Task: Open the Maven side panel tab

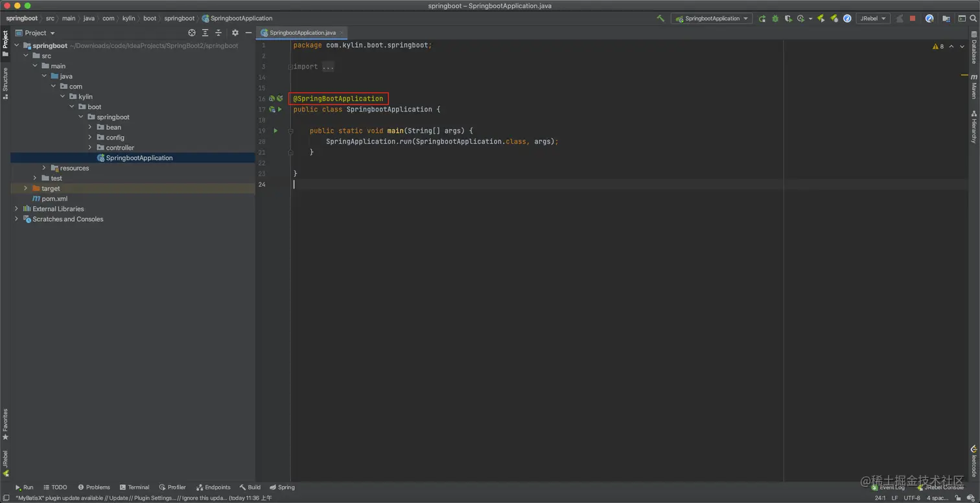Action: tap(974, 86)
